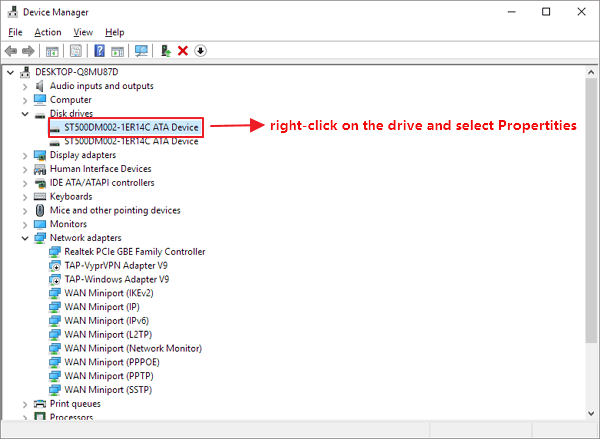Click the vertical scrollbar down arrow

[591, 415]
